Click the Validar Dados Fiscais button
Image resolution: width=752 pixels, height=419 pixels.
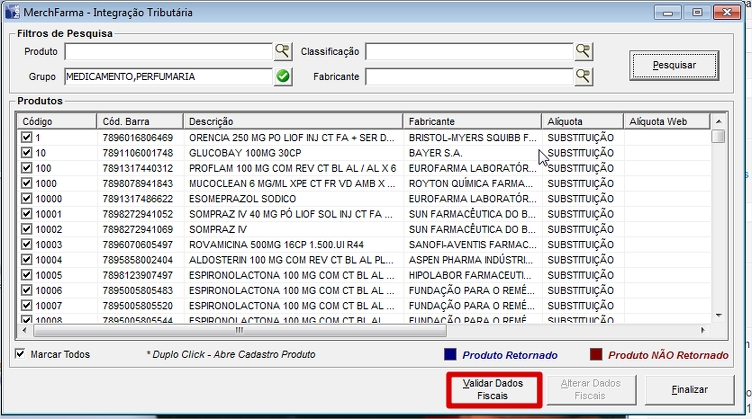coord(493,389)
